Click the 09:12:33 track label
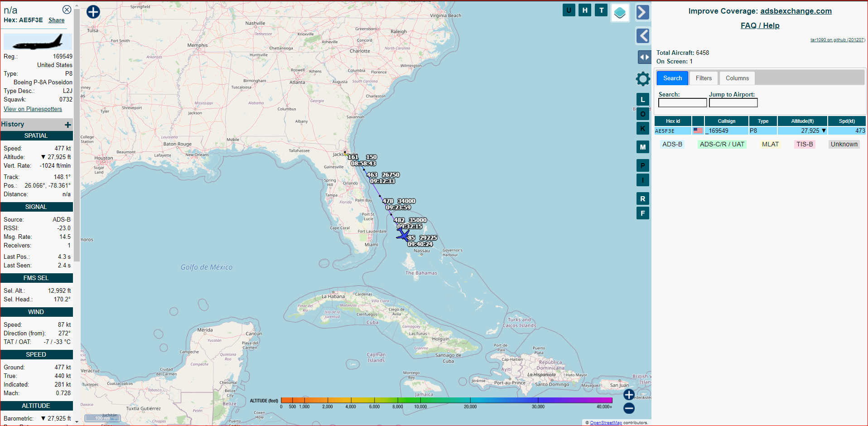This screenshot has width=868, height=426. click(382, 181)
